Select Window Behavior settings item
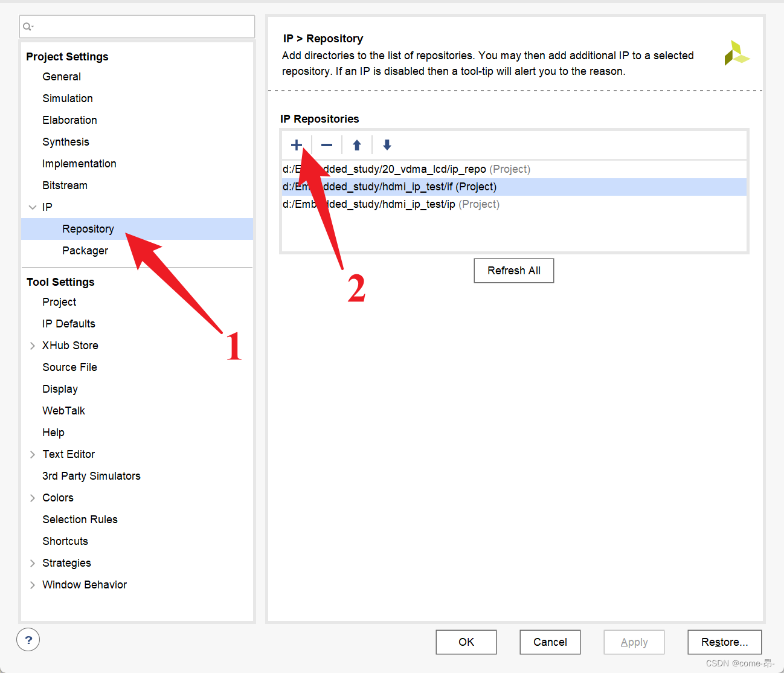Screen dimensions: 784x673 coord(85,585)
